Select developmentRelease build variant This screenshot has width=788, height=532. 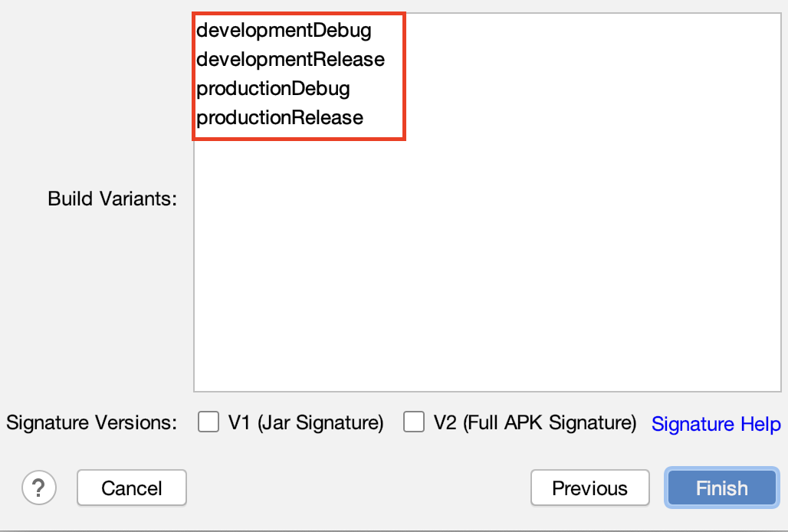291,59
